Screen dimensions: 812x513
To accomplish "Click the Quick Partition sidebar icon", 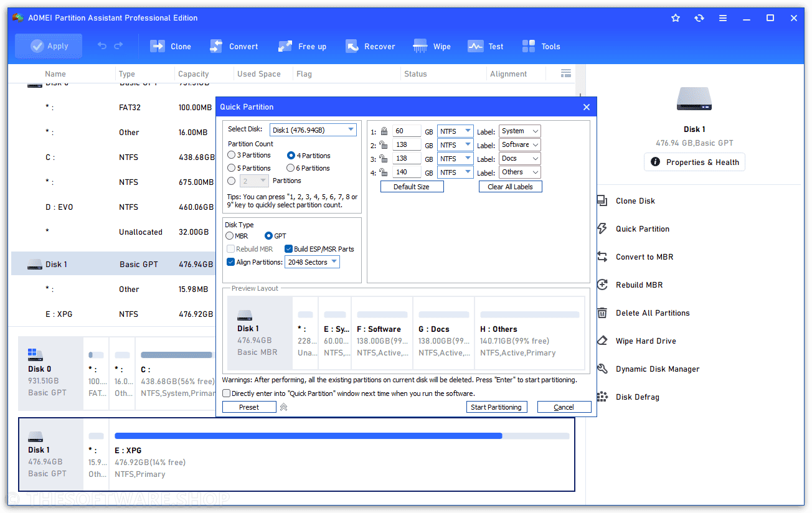I will tap(602, 228).
